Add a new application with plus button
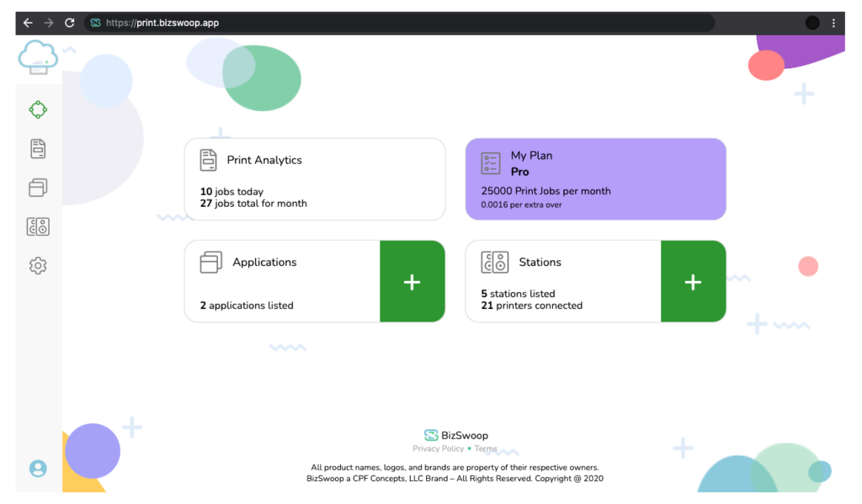 [412, 282]
